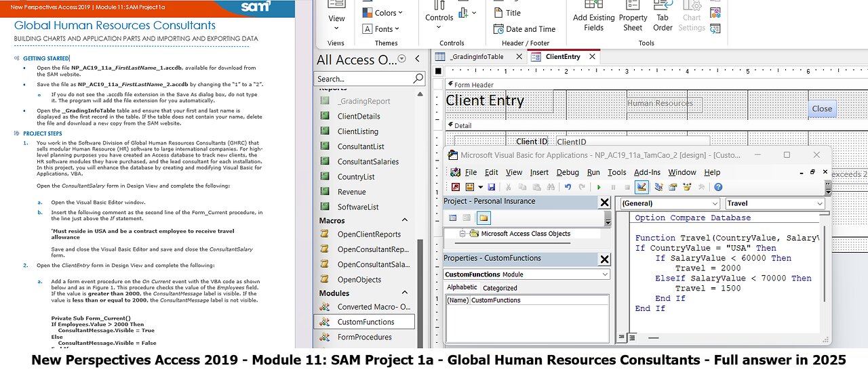Select the Alphabetic properties tab

(x=462, y=288)
